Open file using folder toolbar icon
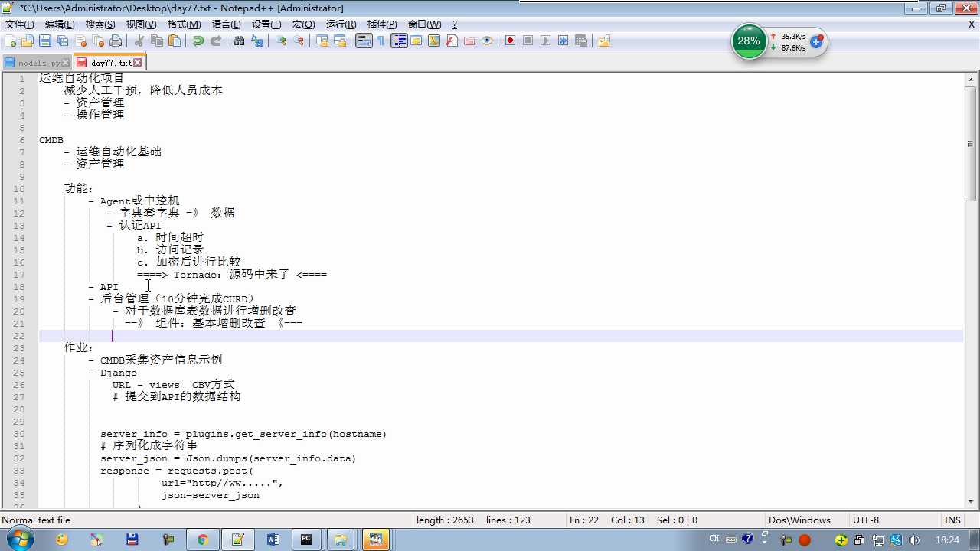Image resolution: width=980 pixels, height=551 pixels. tap(28, 41)
